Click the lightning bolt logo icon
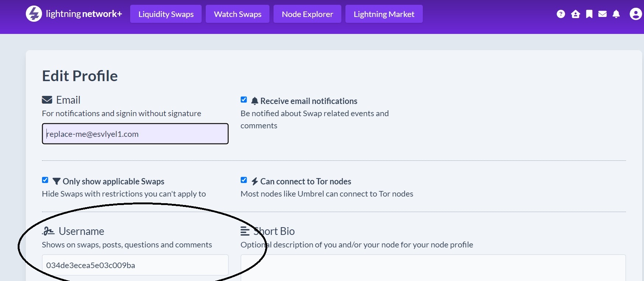Screen dimensions: 644x281 tap(34, 14)
